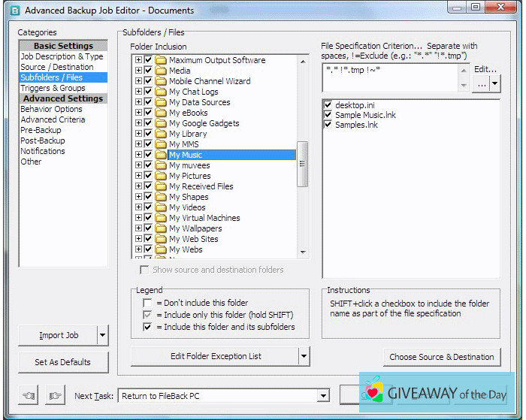Click the Edit ellipsis button
The width and height of the screenshot is (526, 420).
(481, 85)
